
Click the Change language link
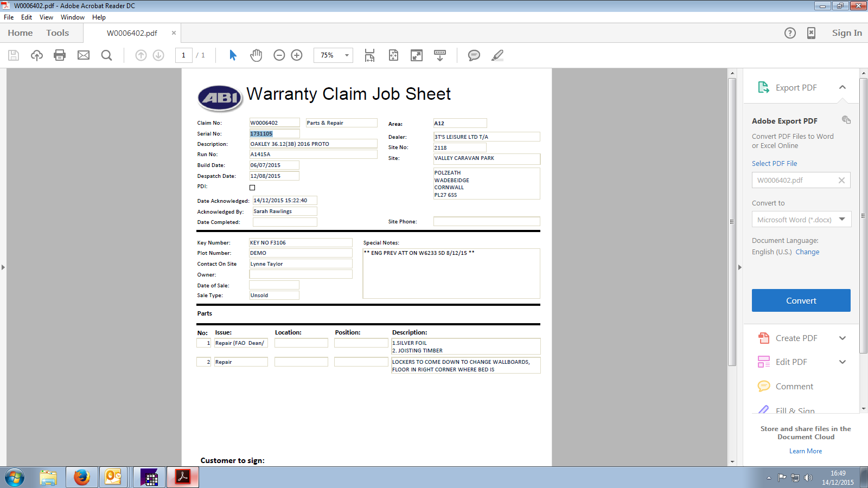pos(807,252)
